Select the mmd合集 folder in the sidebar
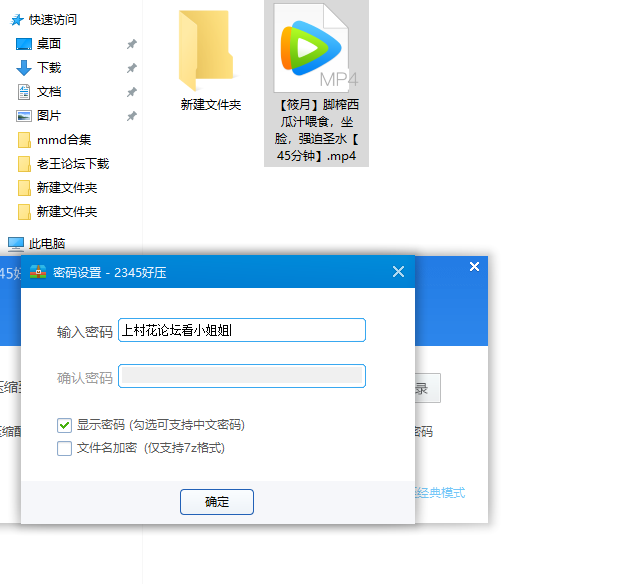Image resolution: width=624 pixels, height=584 pixels. click(63, 140)
